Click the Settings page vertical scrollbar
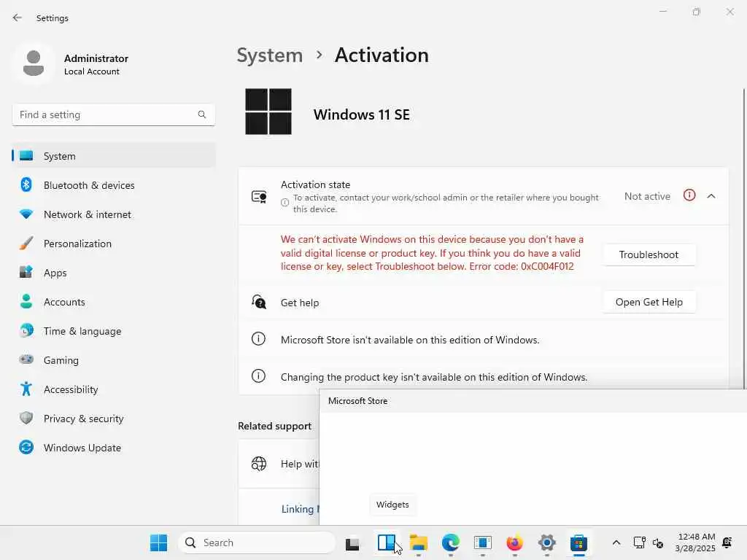This screenshot has height=560, width=747. (x=743, y=238)
